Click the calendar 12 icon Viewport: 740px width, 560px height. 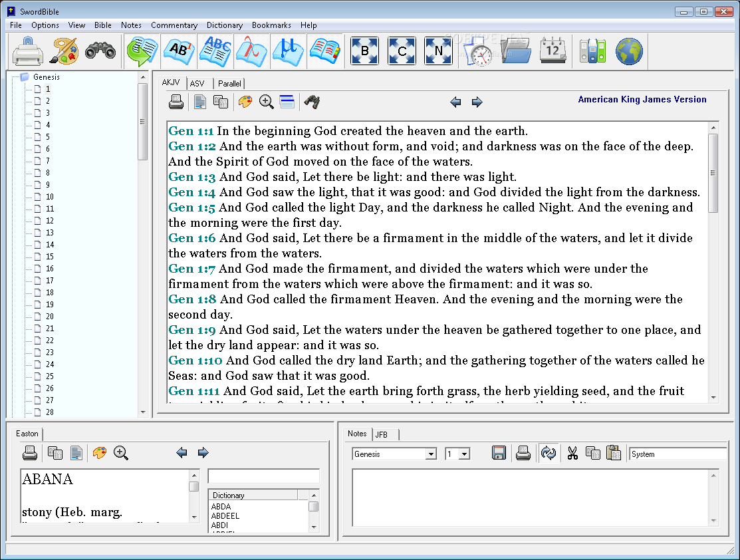point(553,51)
